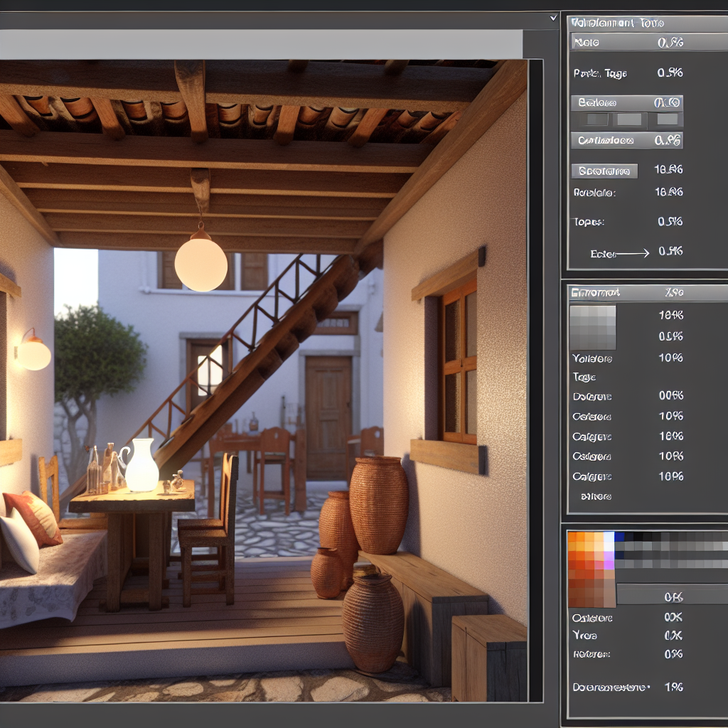The image size is (728, 728).
Task: Click the 1% value in the bottom panel
Action: [x=673, y=687]
